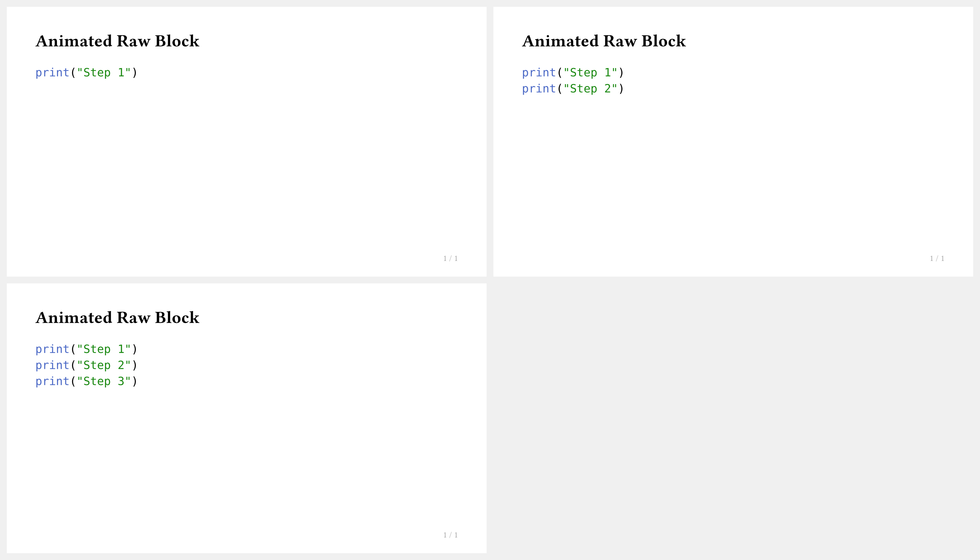Click the print keyword on the one-step slide

tap(52, 73)
